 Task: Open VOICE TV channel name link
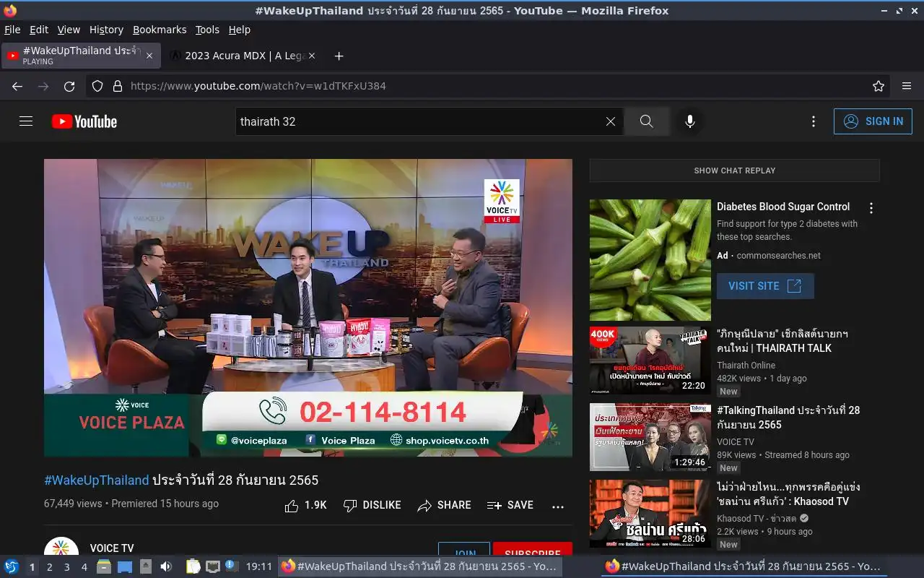[112, 548]
